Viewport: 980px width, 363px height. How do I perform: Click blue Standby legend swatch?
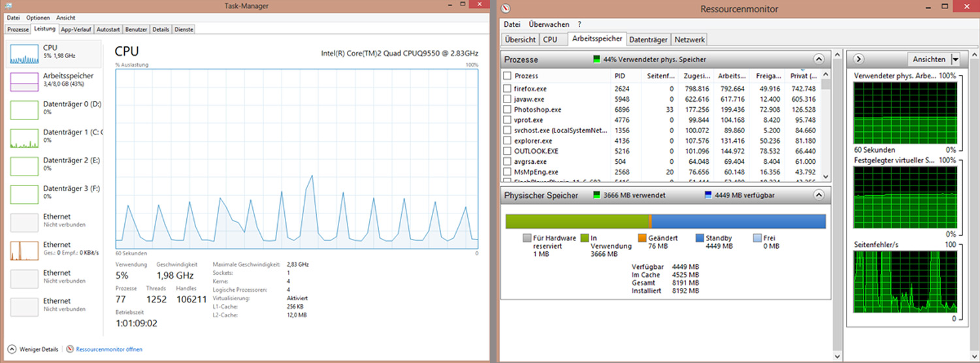pos(700,239)
